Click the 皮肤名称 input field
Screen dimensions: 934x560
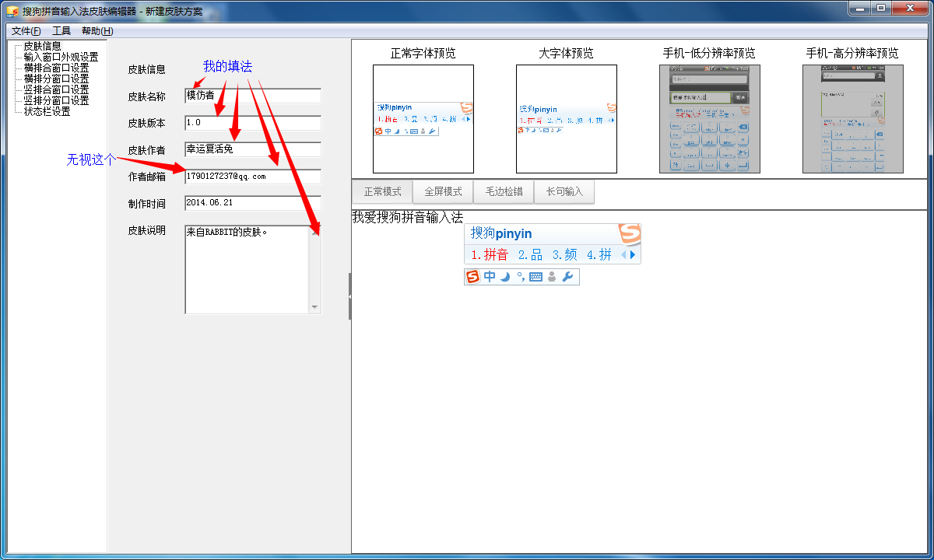click(253, 96)
